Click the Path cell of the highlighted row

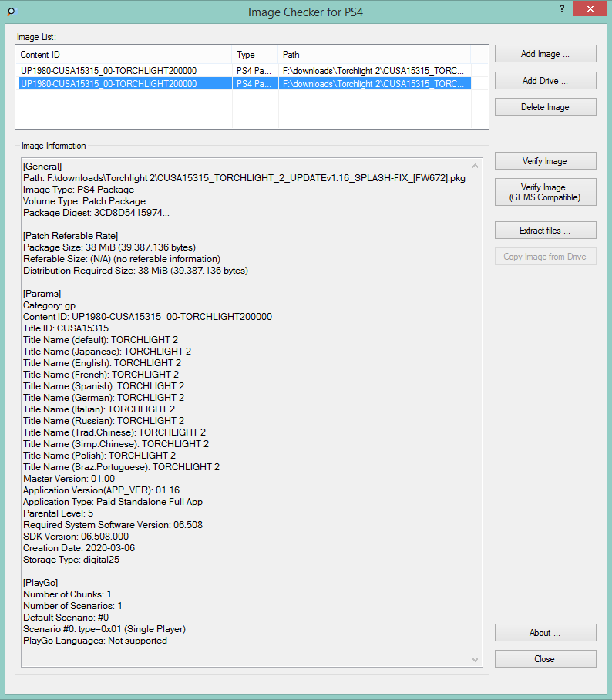375,83
